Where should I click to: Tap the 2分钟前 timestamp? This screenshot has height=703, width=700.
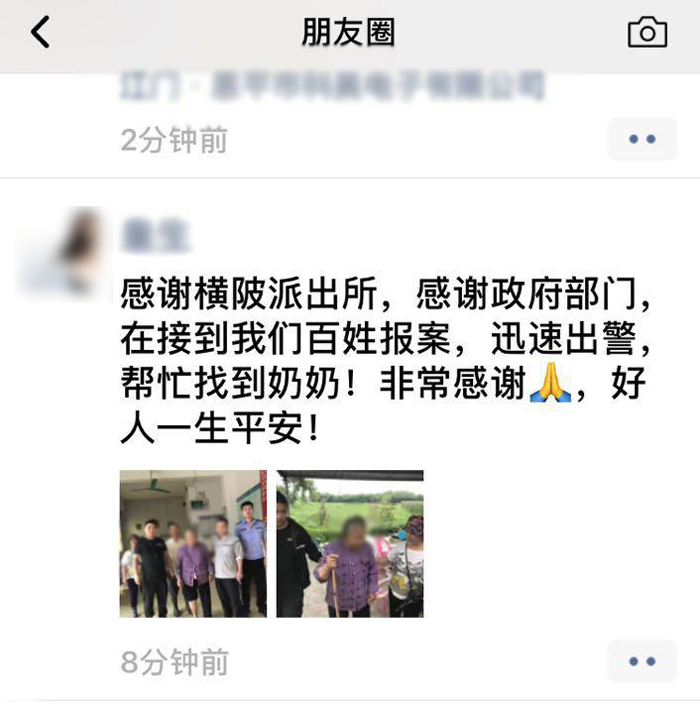click(174, 140)
